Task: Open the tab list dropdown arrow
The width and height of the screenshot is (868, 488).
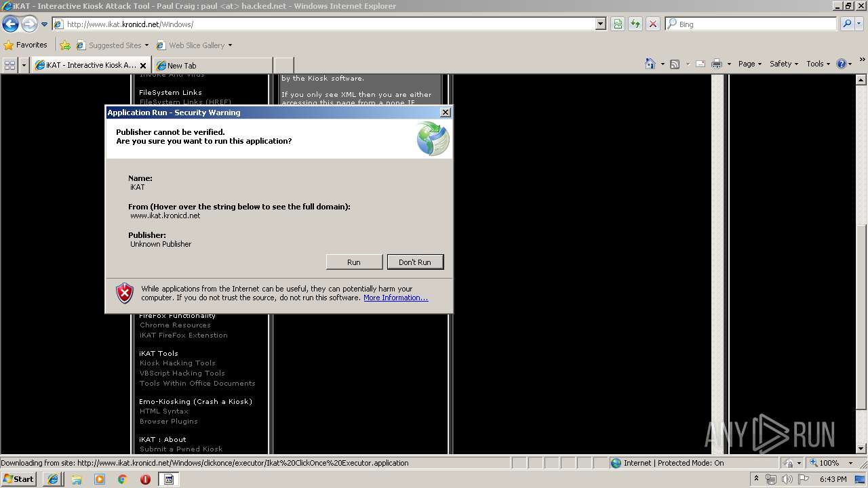Action: (24, 65)
